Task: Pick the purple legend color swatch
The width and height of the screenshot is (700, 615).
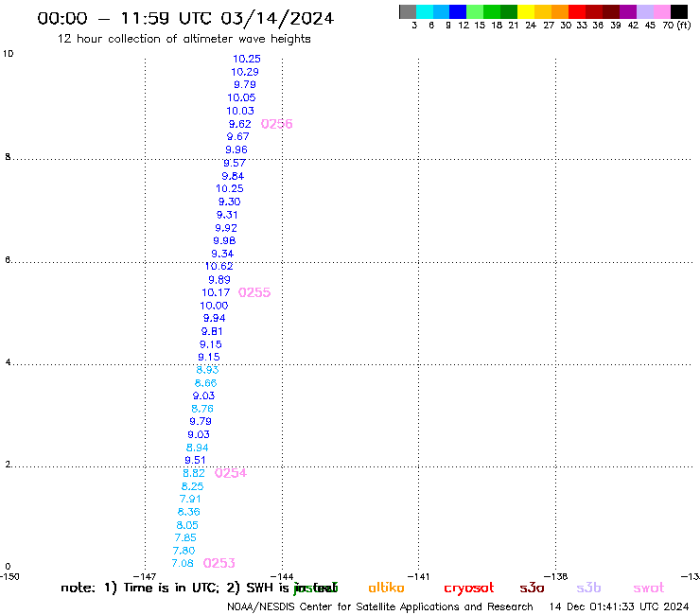Action: (x=628, y=11)
